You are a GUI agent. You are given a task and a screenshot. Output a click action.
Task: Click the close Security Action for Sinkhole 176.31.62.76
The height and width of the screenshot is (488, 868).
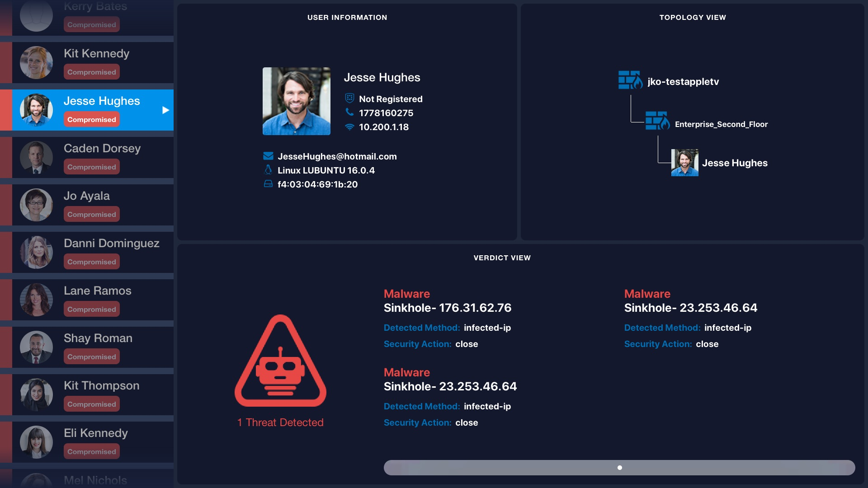(468, 344)
